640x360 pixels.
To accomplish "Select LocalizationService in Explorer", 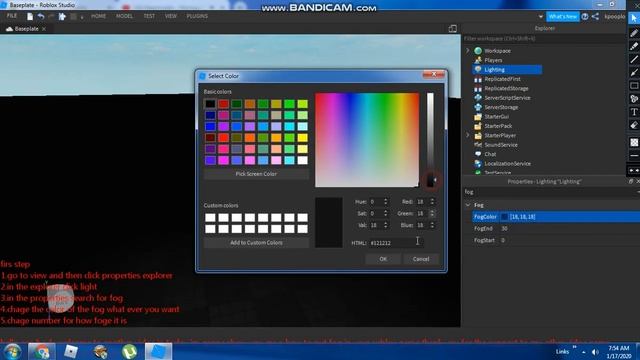I will (x=508, y=164).
